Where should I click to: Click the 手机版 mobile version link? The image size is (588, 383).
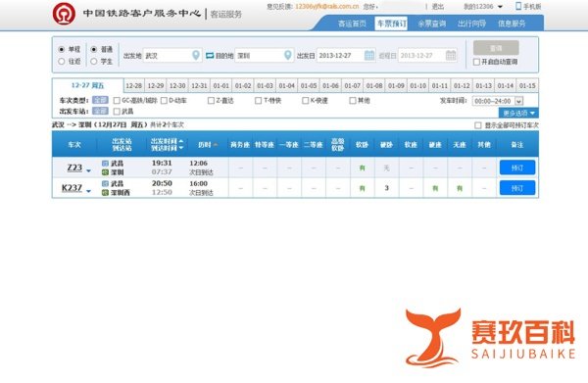pos(532,7)
